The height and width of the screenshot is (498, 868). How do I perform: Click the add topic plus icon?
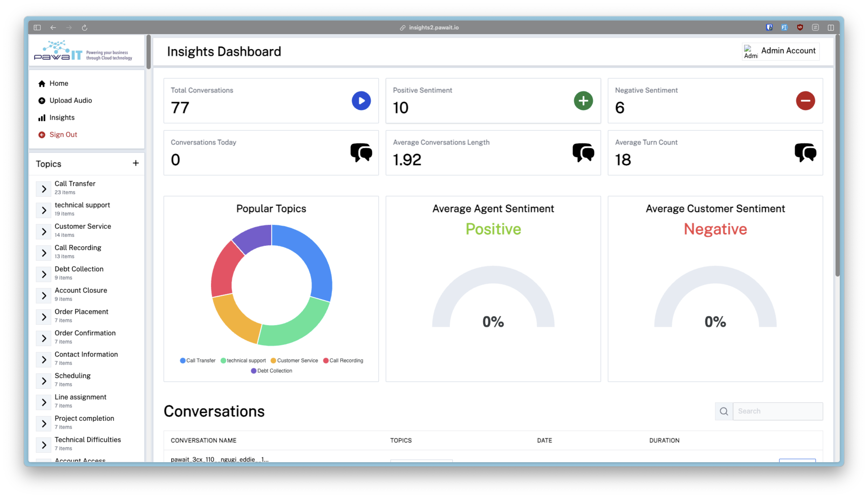click(136, 163)
